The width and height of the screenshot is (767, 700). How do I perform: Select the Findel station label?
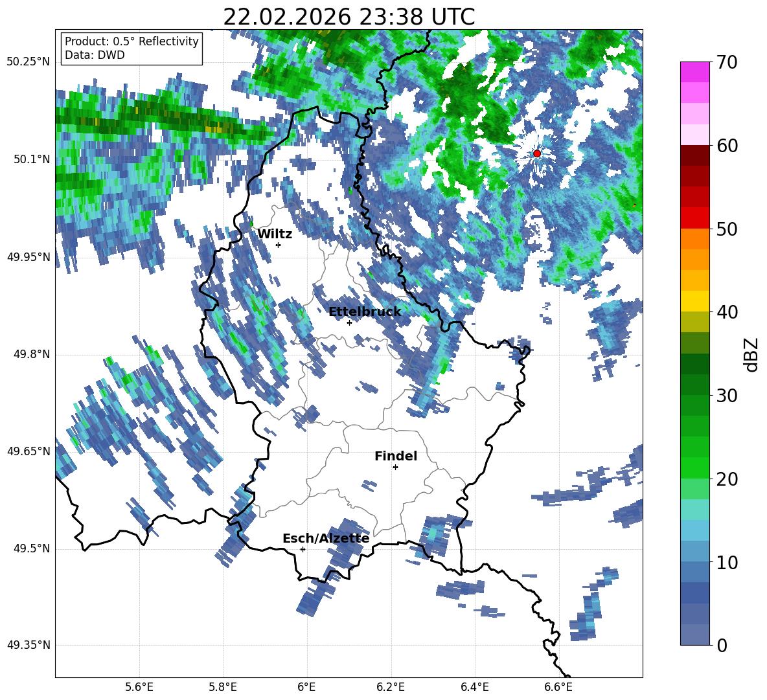coord(396,456)
